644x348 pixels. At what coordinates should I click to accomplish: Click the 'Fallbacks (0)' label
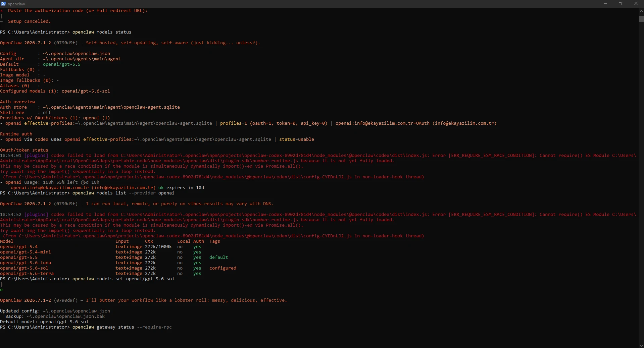[x=17, y=70]
